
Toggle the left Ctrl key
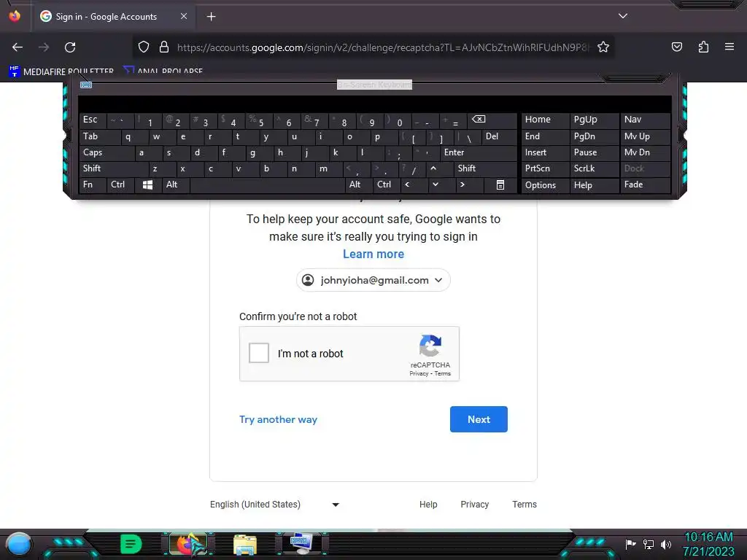[120, 184]
